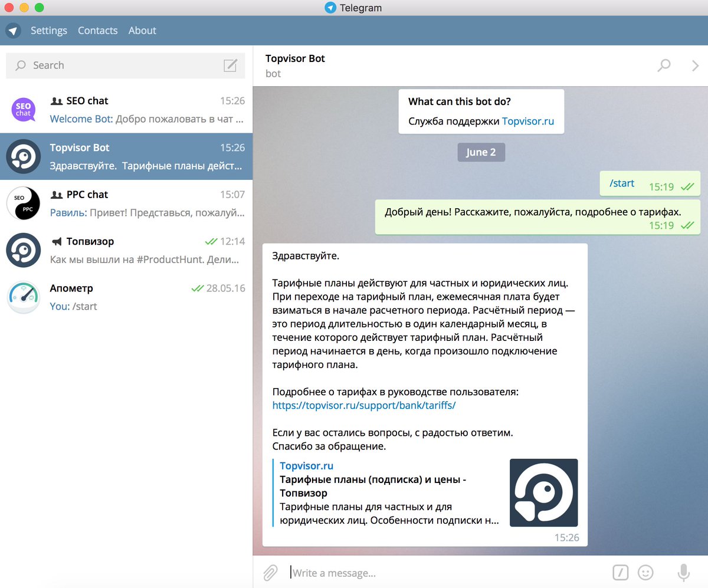
Task: Click the 28.05.16 date on Апометр row
Action: [x=226, y=288]
